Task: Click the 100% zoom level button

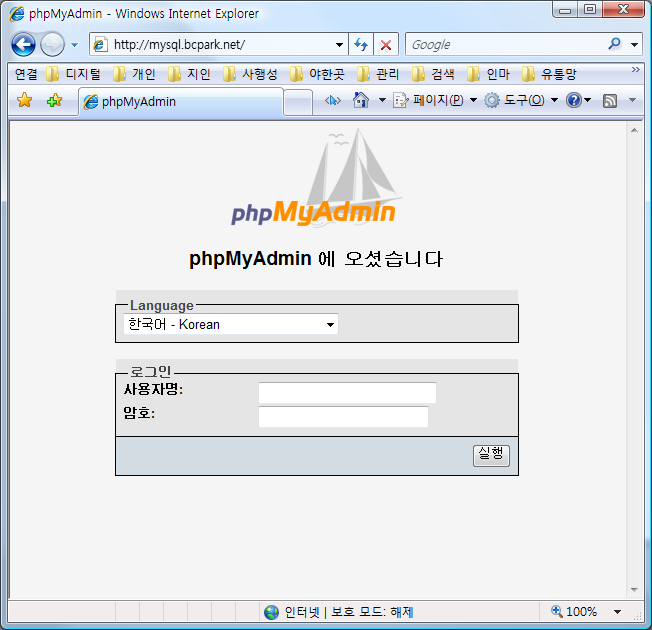Action: pos(574,612)
